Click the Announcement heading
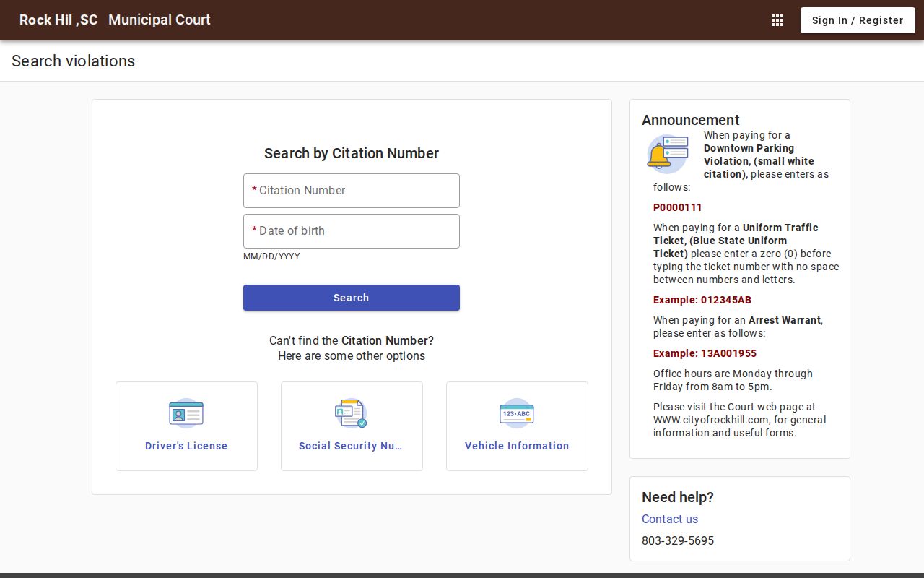The image size is (924, 578). point(691,120)
